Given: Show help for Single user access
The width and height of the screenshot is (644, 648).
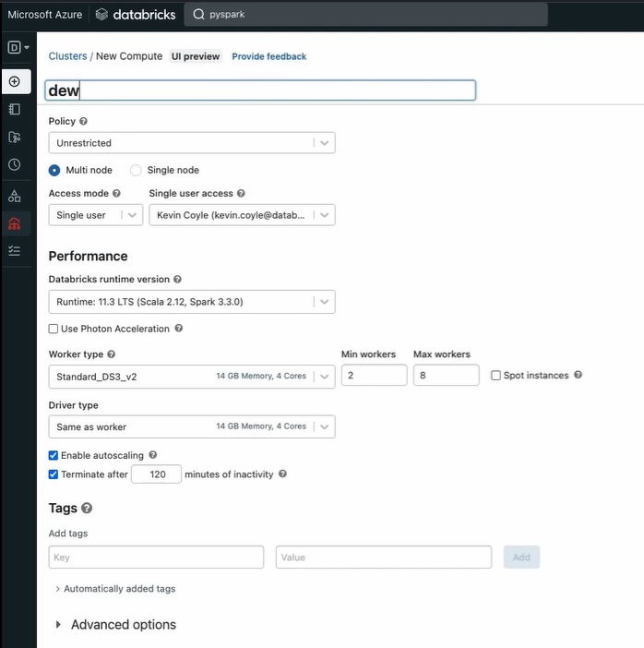Looking at the screenshot, I should click(x=241, y=193).
